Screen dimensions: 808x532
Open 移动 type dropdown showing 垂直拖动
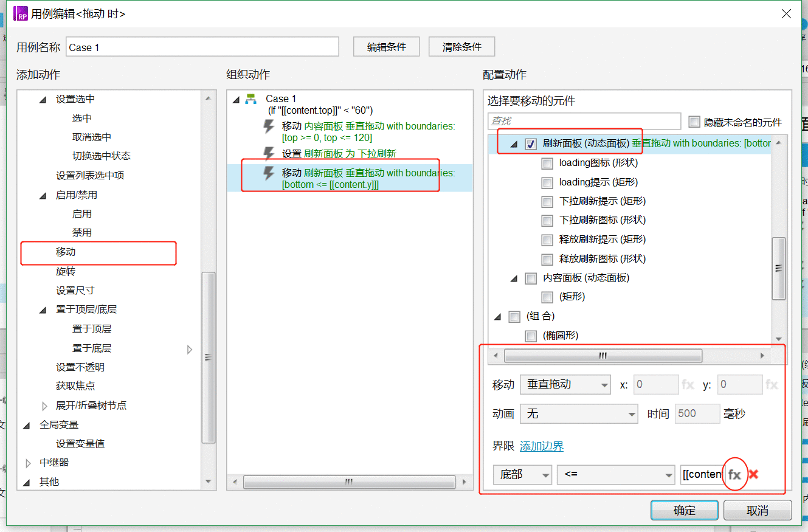pos(565,384)
